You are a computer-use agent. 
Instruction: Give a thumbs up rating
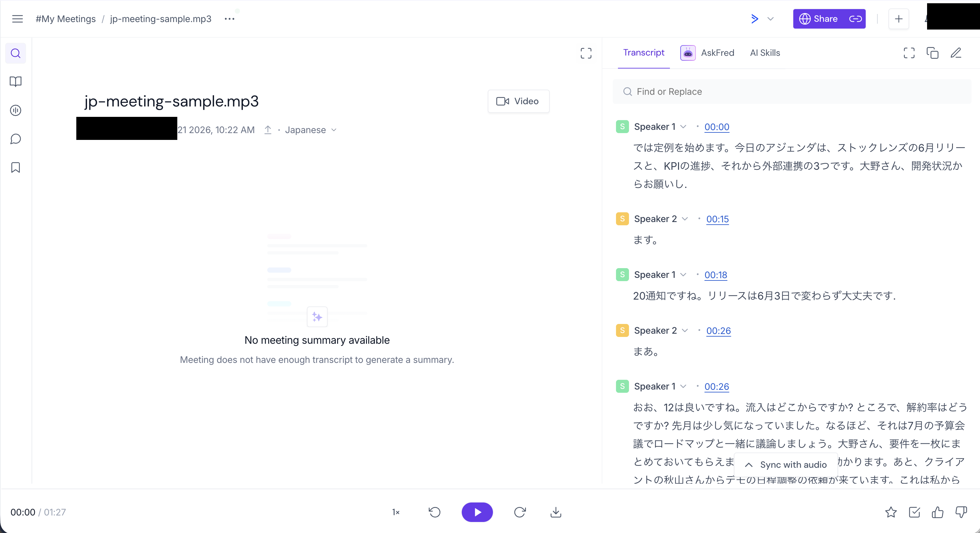click(x=937, y=512)
